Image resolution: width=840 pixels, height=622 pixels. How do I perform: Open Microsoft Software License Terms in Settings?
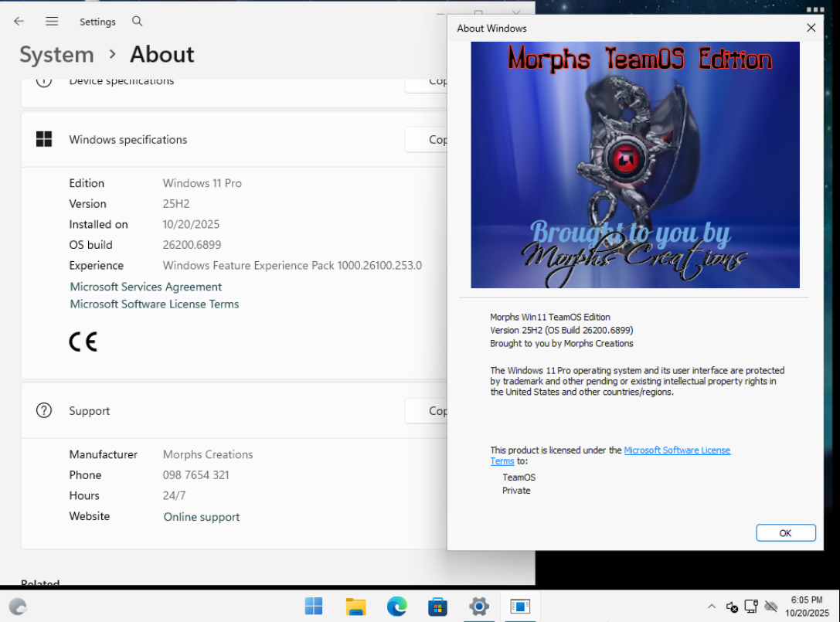(x=155, y=304)
